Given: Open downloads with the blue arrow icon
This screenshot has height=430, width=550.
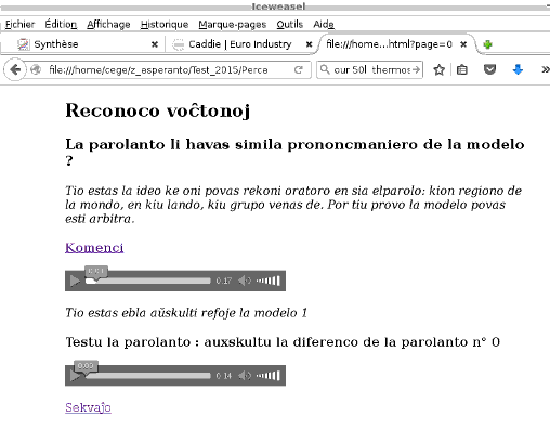Looking at the screenshot, I should click(518, 70).
